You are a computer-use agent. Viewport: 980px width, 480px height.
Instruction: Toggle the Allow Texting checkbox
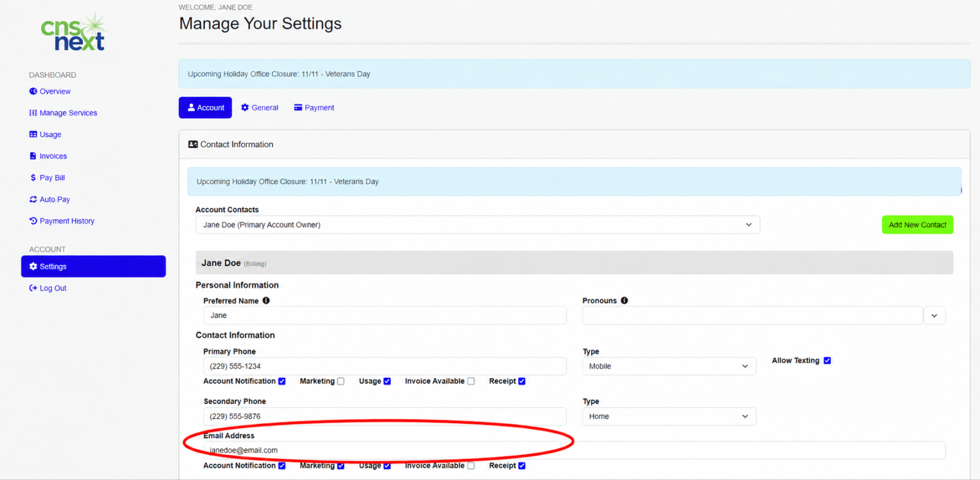coord(827,361)
